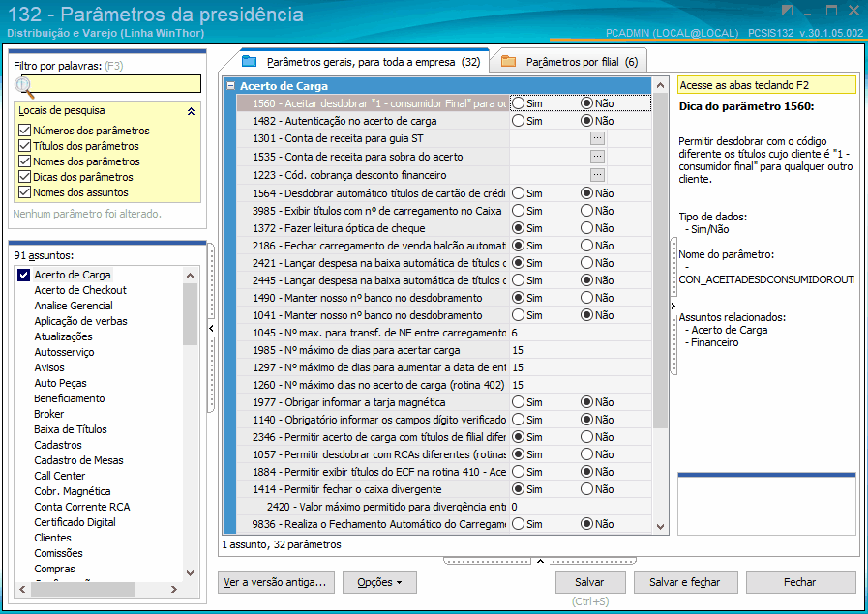Select Autosserviço subject
868x614 pixels.
pyautogui.click(x=64, y=352)
